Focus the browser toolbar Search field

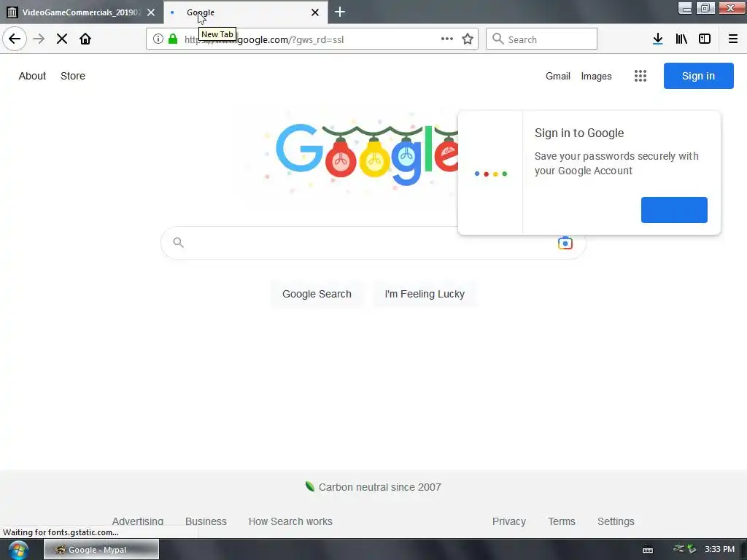(541, 39)
